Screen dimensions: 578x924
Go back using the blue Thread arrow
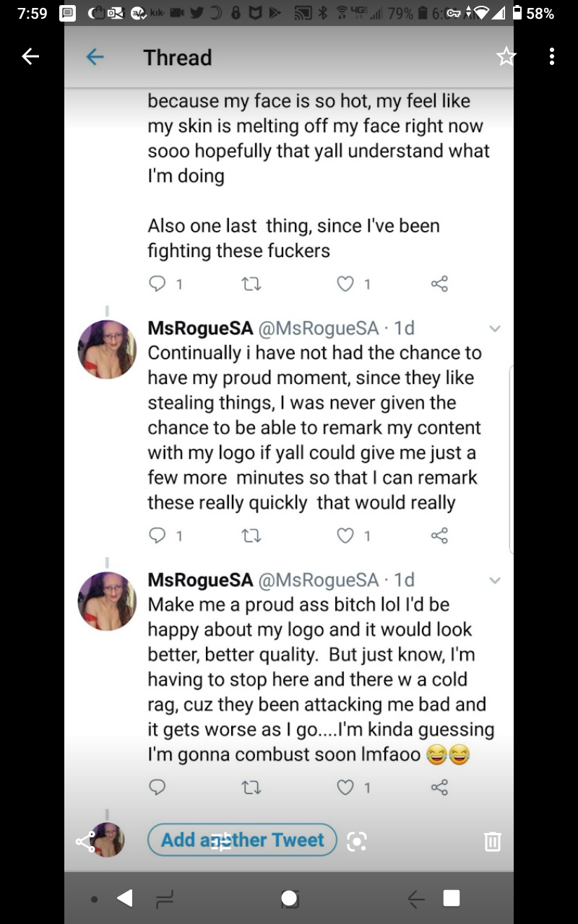click(95, 57)
